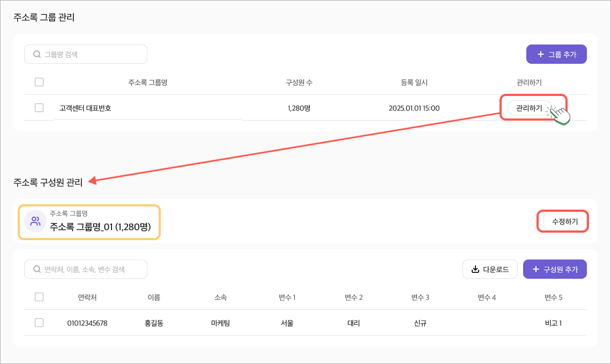Click the 주소록 그룹 관리 heading

pyautogui.click(x=44, y=18)
